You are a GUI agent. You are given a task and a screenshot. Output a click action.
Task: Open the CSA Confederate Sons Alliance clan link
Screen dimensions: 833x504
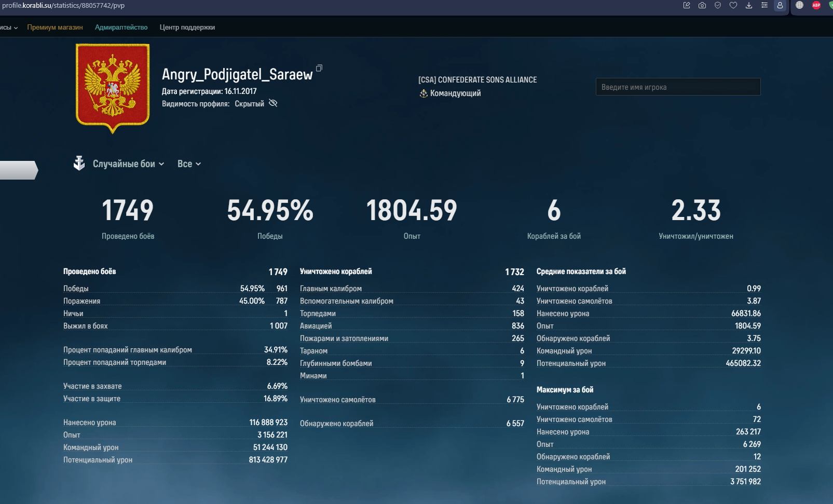point(477,80)
